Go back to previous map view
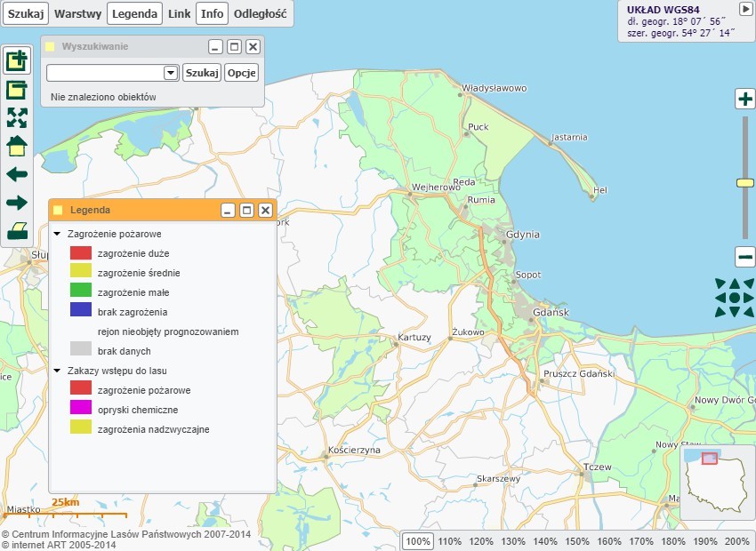Viewport: 756px width, 551px height. point(17,174)
